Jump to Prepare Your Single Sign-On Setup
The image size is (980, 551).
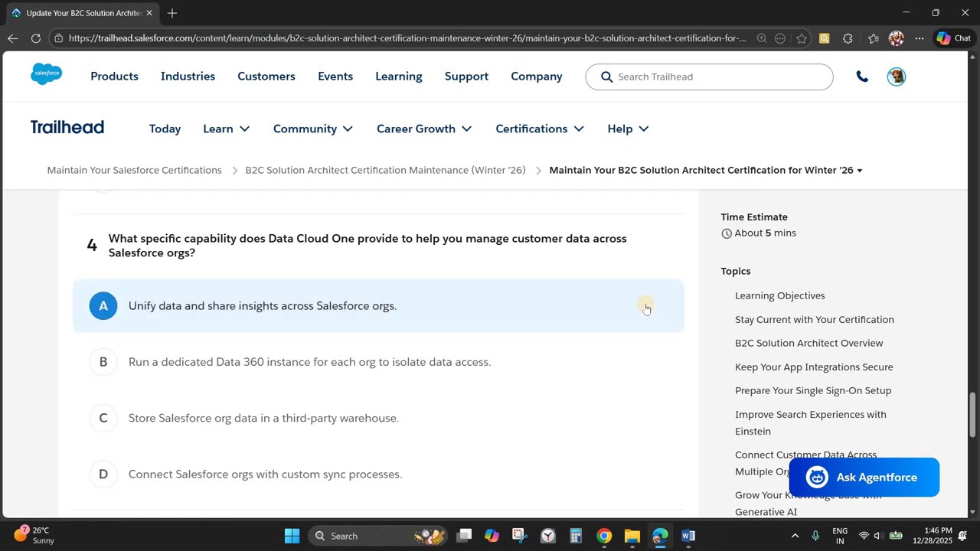(x=813, y=390)
